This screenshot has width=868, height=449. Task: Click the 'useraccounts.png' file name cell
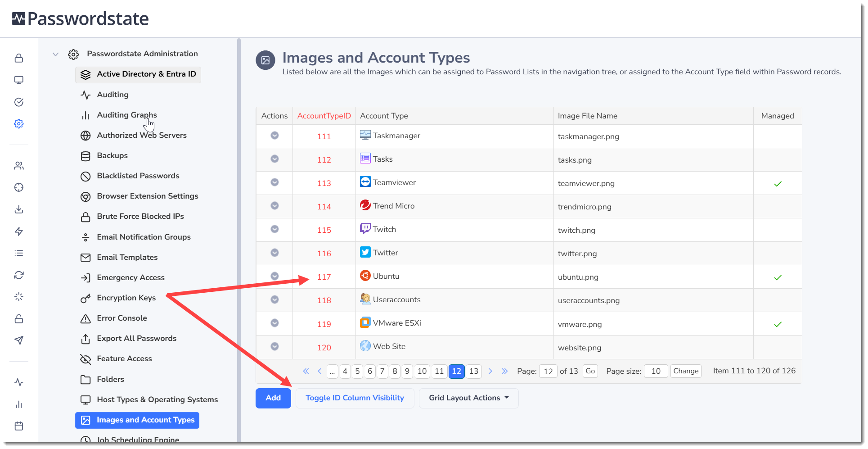[x=589, y=300]
